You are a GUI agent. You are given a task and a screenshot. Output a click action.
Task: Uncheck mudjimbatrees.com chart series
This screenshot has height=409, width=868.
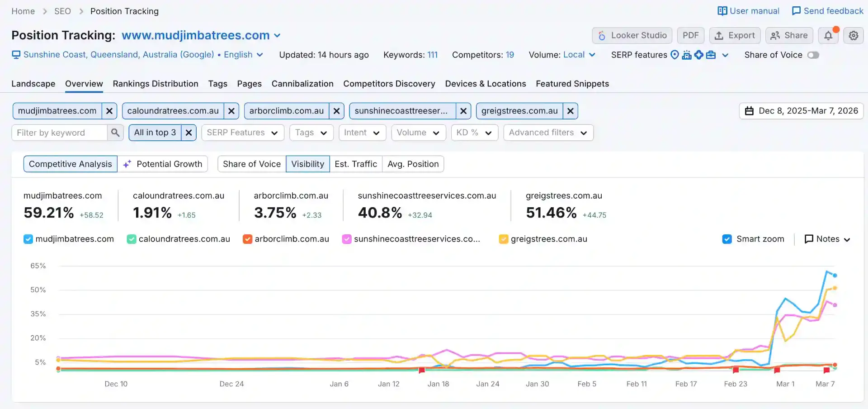pos(28,239)
